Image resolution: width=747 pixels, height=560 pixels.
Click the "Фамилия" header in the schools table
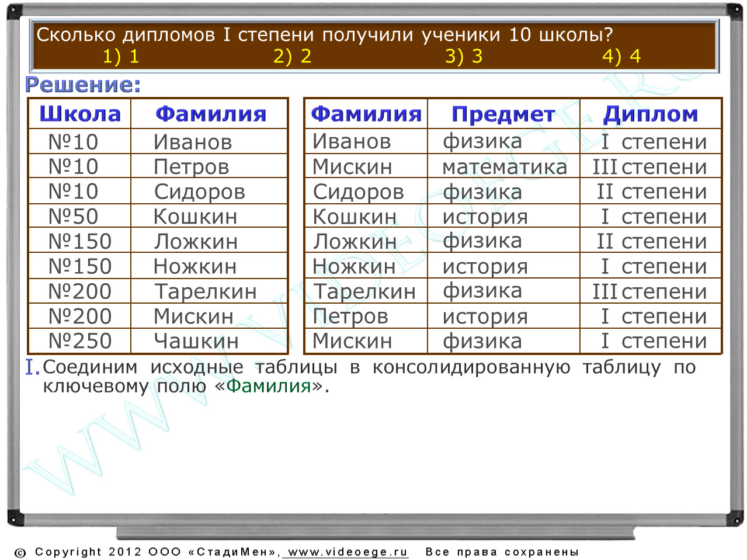pyautogui.click(x=210, y=114)
